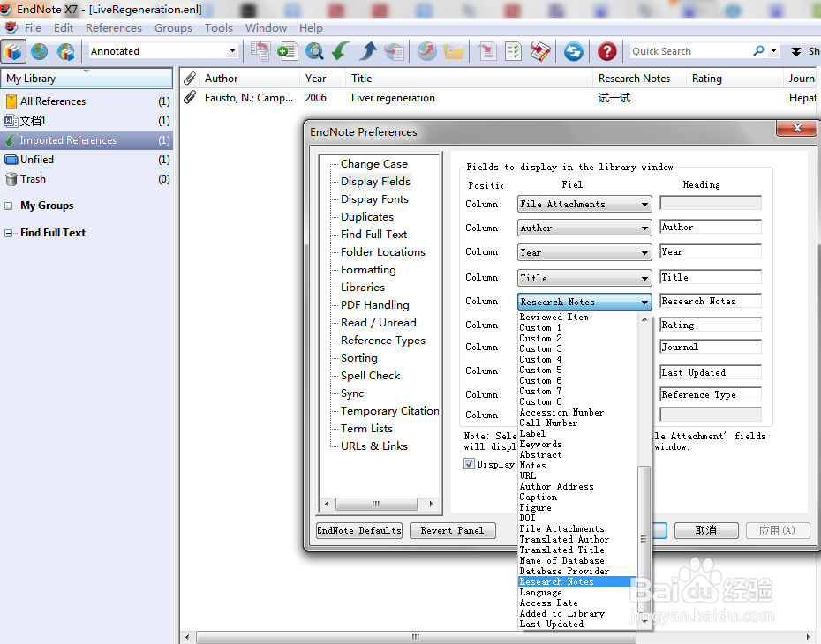Image resolution: width=821 pixels, height=644 pixels.
Task: Select the Imported References group
Action: click(x=87, y=140)
